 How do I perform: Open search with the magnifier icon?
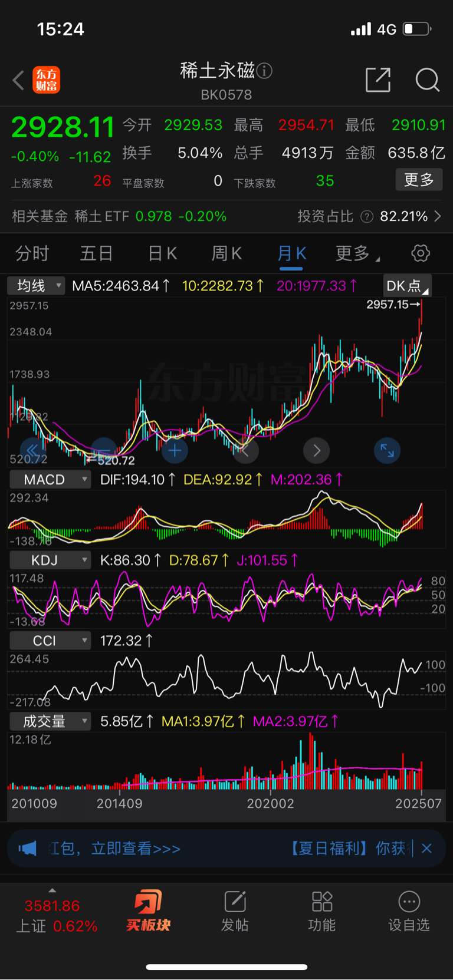[427, 80]
